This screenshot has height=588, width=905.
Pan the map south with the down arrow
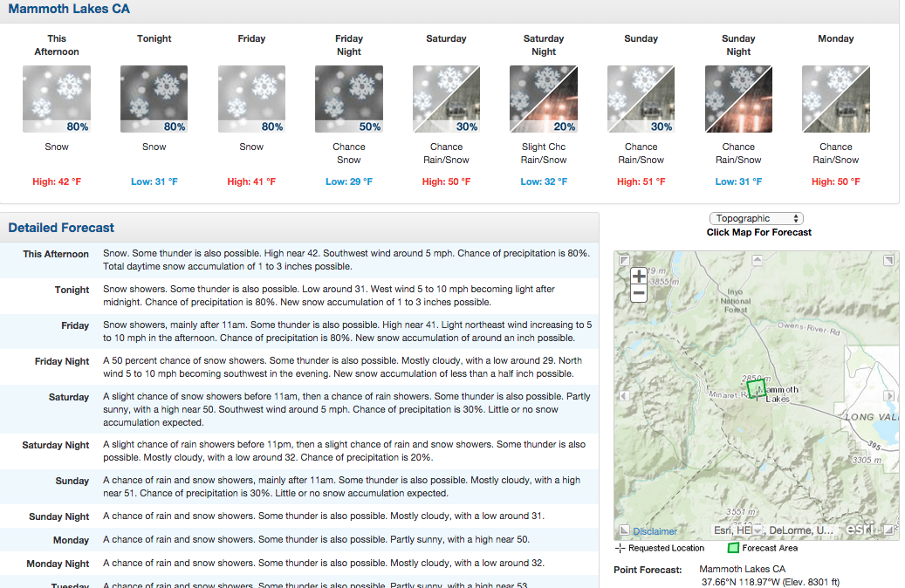tap(757, 530)
